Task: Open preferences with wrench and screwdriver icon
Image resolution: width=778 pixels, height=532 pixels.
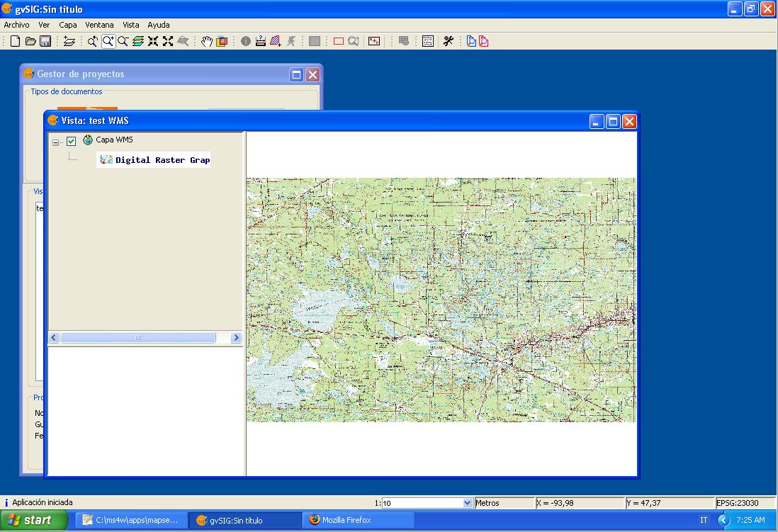Action: (448, 41)
